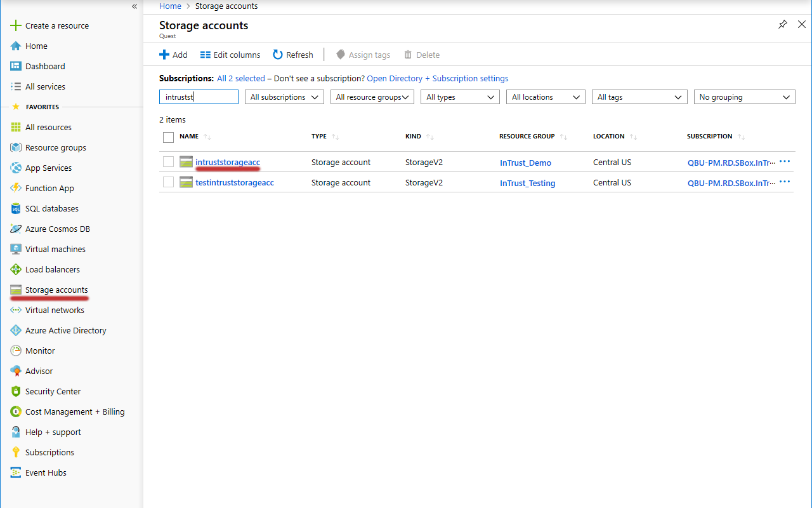This screenshot has height=508, width=812.
Task: Open the No grouping dropdown
Action: point(745,97)
